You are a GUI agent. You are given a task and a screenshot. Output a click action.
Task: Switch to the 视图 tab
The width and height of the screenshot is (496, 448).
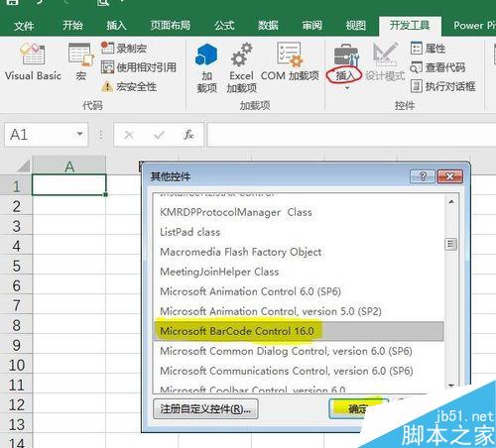pos(355,26)
